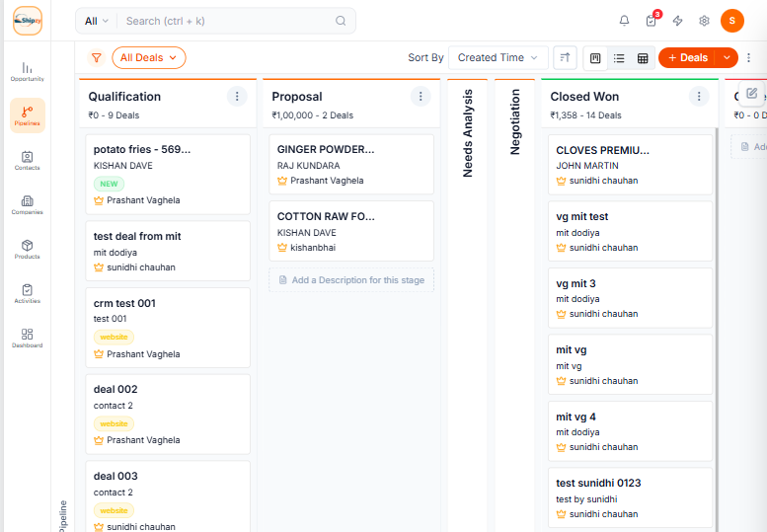Click the filter funnel icon
This screenshot has width=767, height=532.
click(x=97, y=57)
